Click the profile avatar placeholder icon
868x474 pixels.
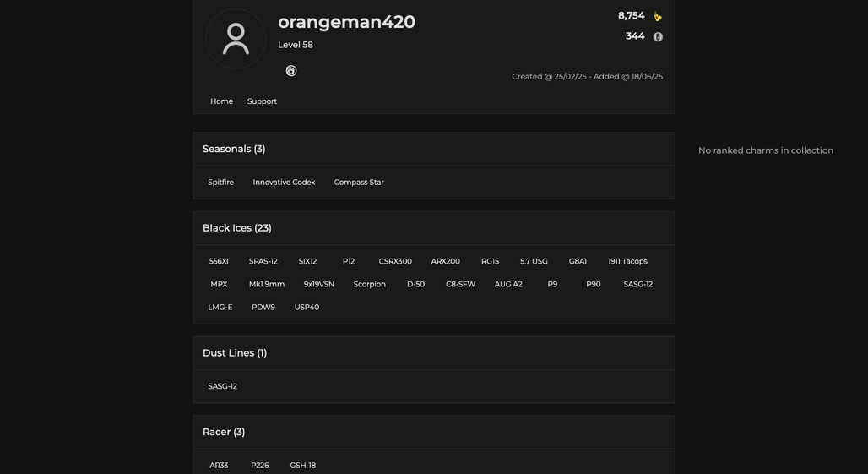(236, 39)
